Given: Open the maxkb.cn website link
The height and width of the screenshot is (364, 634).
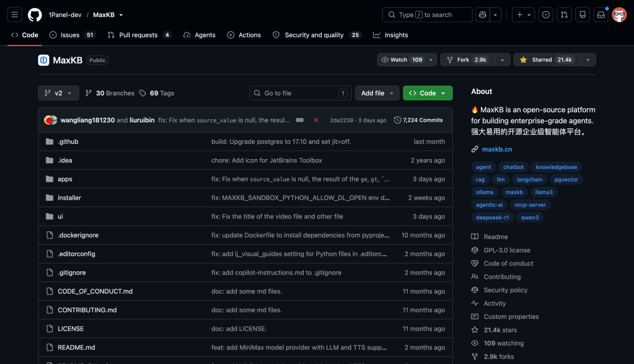Looking at the screenshot, I should 497,149.
